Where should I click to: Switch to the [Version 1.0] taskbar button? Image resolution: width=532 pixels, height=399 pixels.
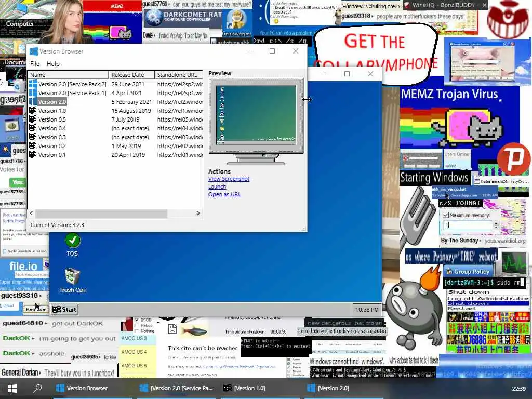tap(260, 389)
